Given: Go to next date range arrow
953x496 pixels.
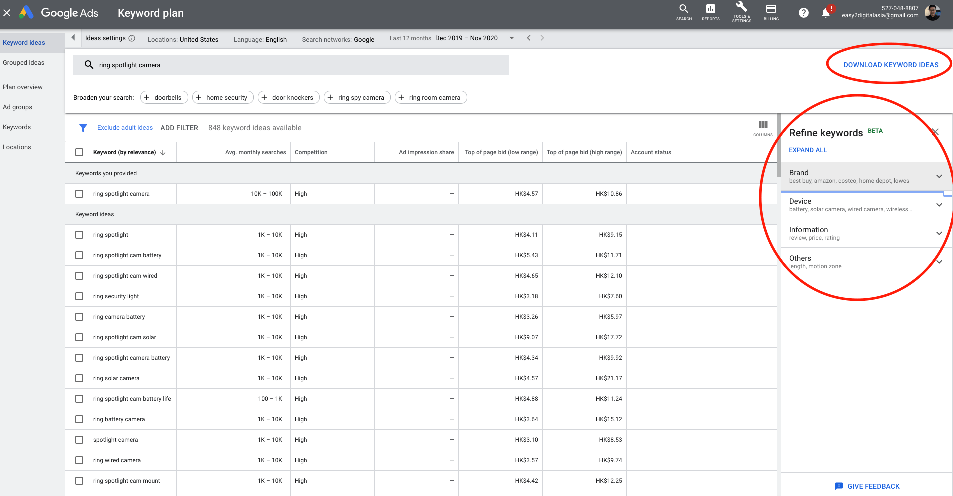Looking at the screenshot, I should pos(542,38).
